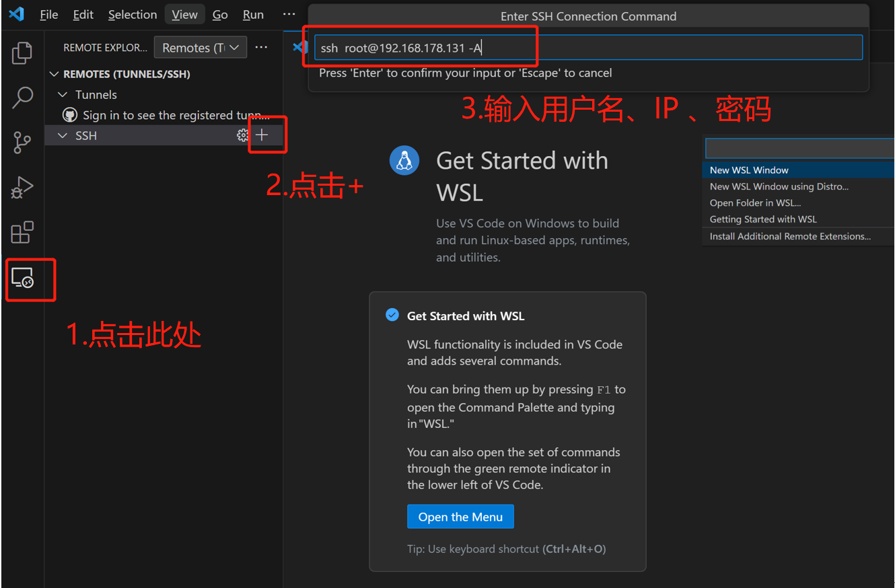Click the VS Code logo icon
This screenshot has width=895, height=588.
click(17, 13)
